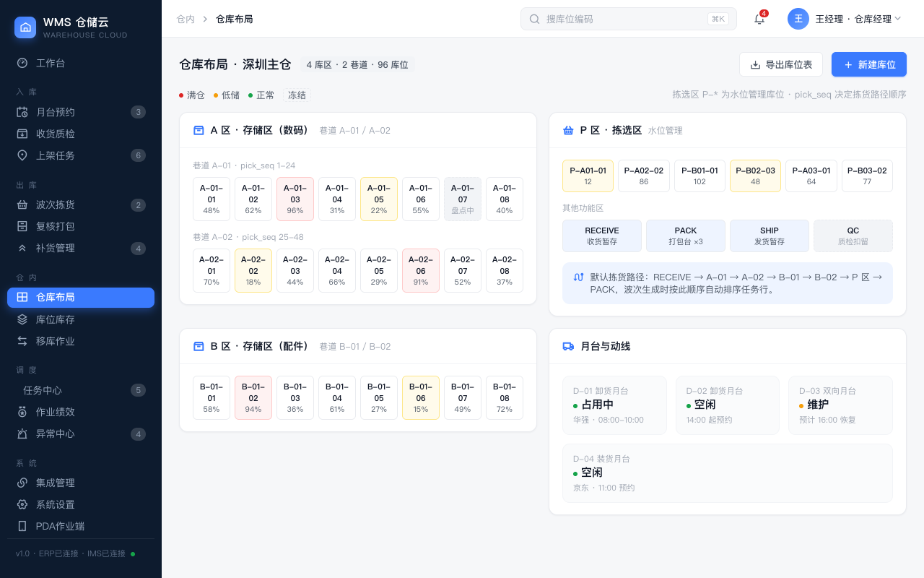Click the user avatar 王
Screen dimensions: 924x578
[x=798, y=19]
